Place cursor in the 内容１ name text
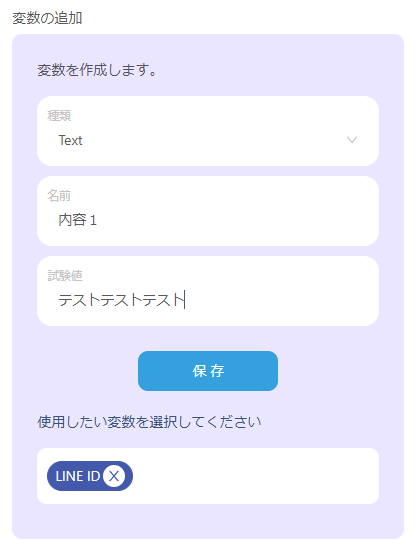Image resolution: width=418 pixels, height=548 pixels. [77, 220]
